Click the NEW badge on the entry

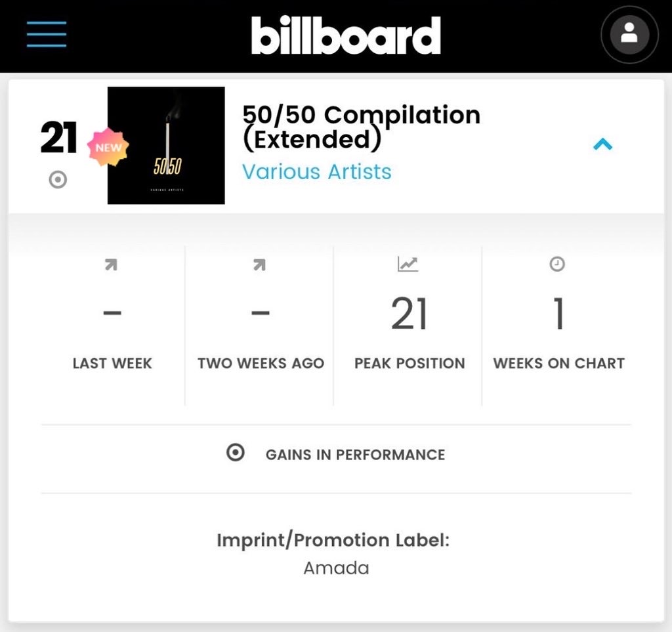108,147
